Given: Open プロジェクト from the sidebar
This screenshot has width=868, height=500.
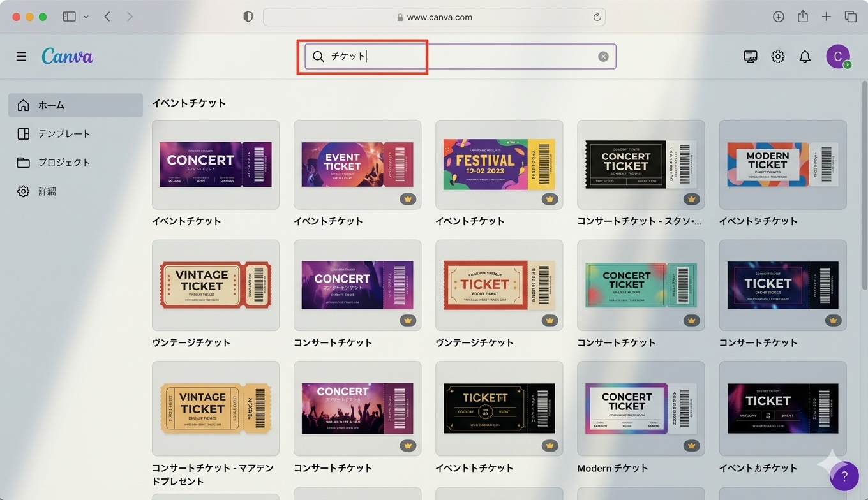Looking at the screenshot, I should (64, 162).
